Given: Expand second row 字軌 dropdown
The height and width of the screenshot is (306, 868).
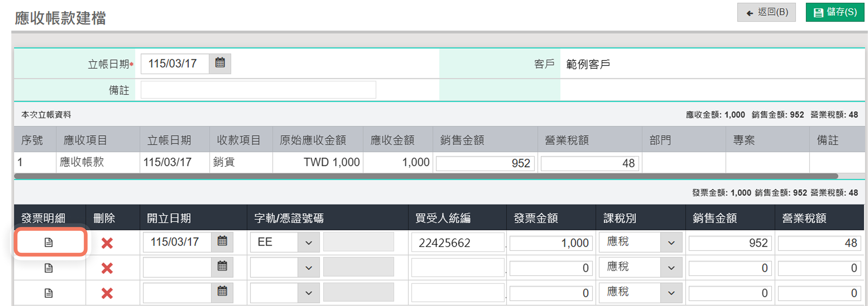Looking at the screenshot, I should pyautogui.click(x=308, y=268).
